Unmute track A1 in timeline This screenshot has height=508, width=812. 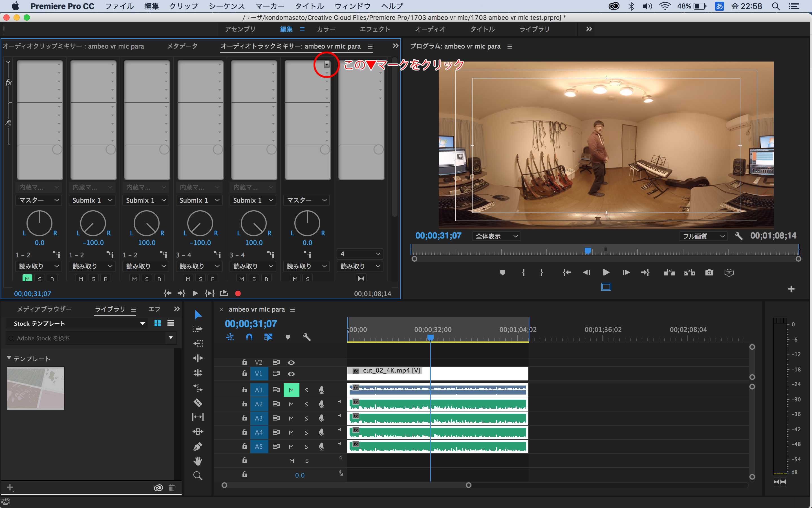tap(291, 390)
